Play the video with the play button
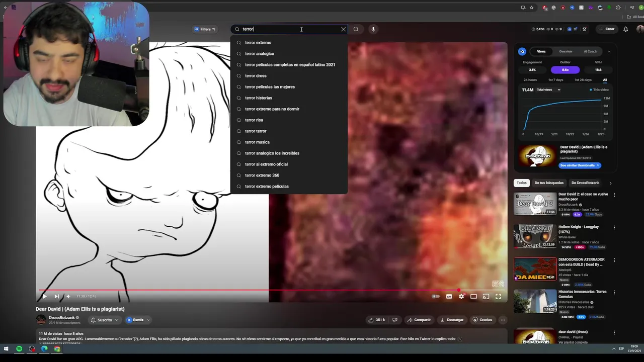Image resolution: width=644 pixels, height=362 pixels. click(x=44, y=296)
